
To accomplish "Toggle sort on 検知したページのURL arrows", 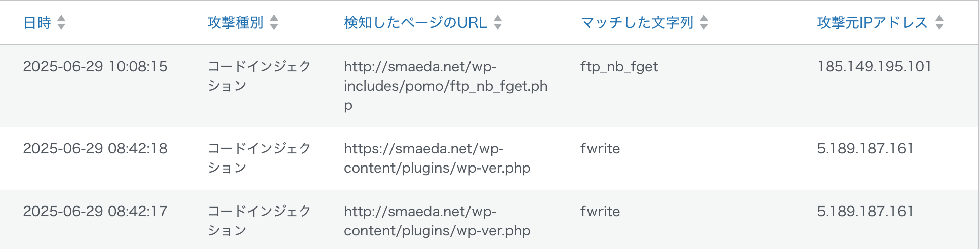I will (498, 22).
